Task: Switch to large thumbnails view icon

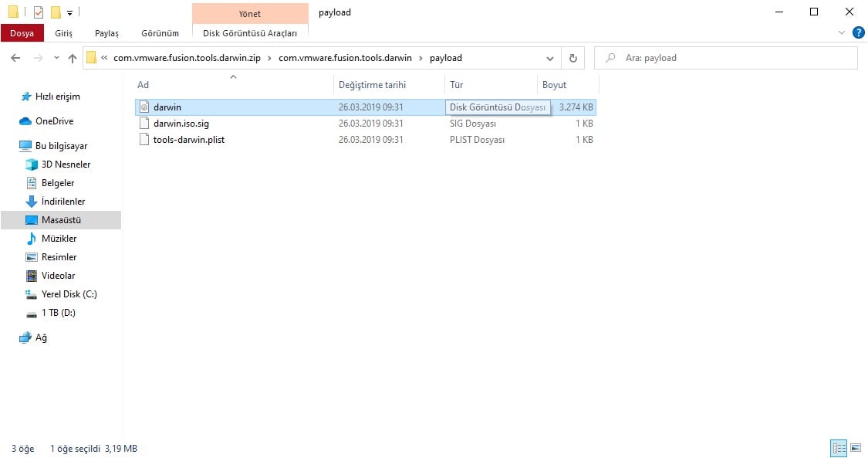Action: tap(856, 447)
